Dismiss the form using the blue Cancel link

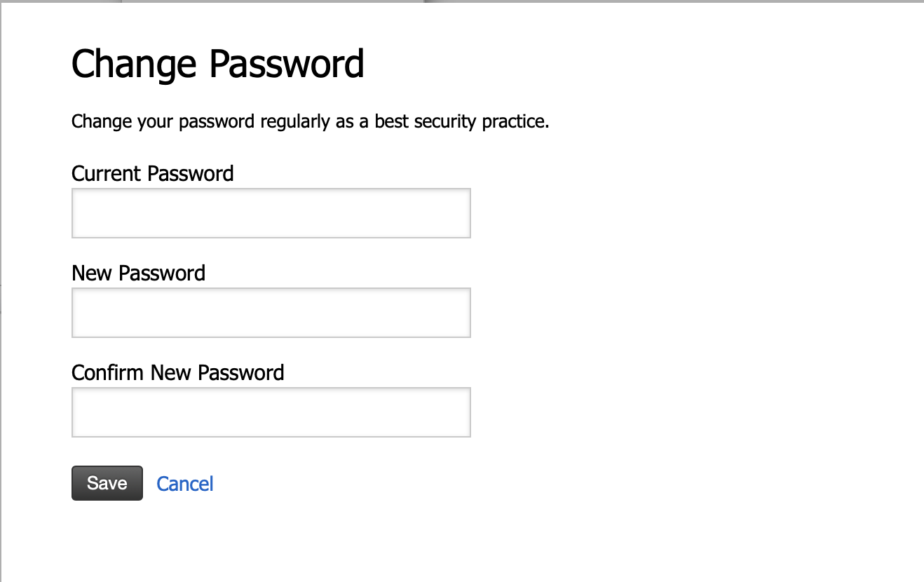click(185, 484)
